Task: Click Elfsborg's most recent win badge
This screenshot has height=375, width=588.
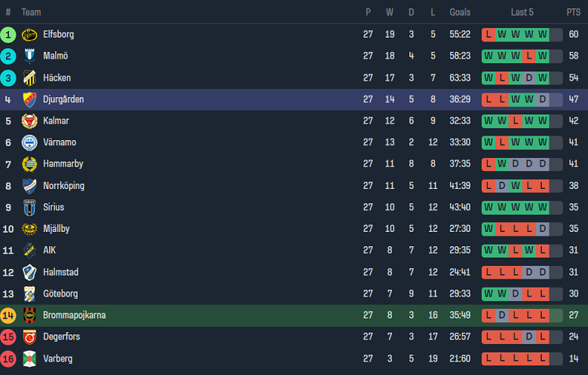Action: 543,35
